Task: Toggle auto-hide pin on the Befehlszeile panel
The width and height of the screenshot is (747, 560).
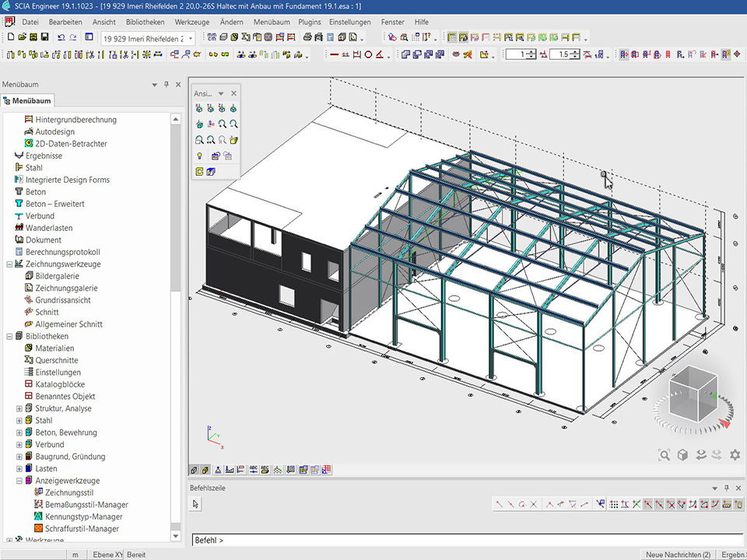Action: pos(727,488)
